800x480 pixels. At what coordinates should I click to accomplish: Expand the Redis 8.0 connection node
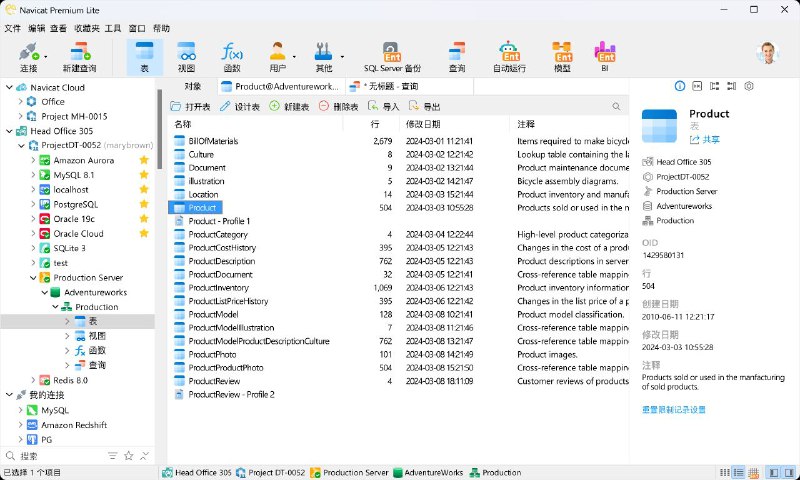(x=33, y=380)
